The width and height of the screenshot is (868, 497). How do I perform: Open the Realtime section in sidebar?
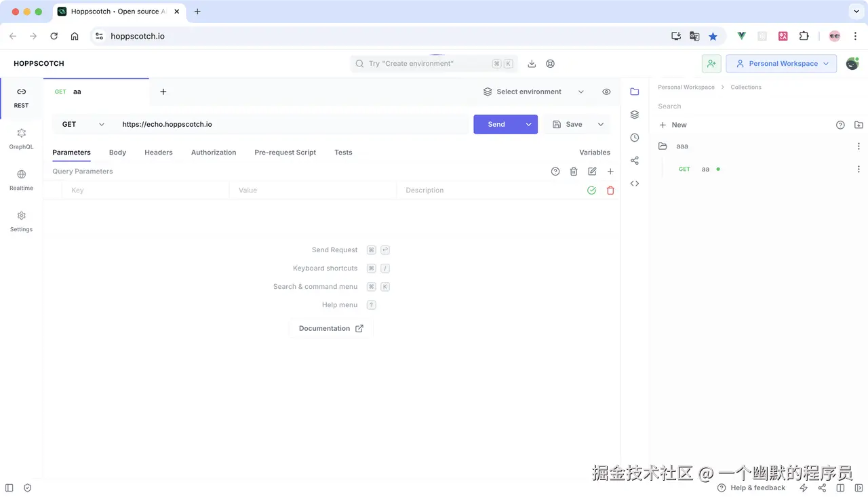[21, 180]
